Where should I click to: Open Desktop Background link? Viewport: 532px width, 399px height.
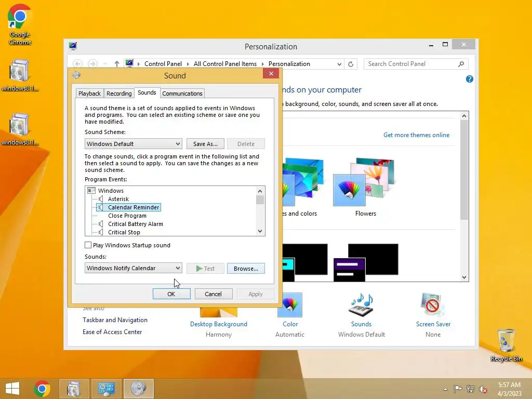click(219, 324)
